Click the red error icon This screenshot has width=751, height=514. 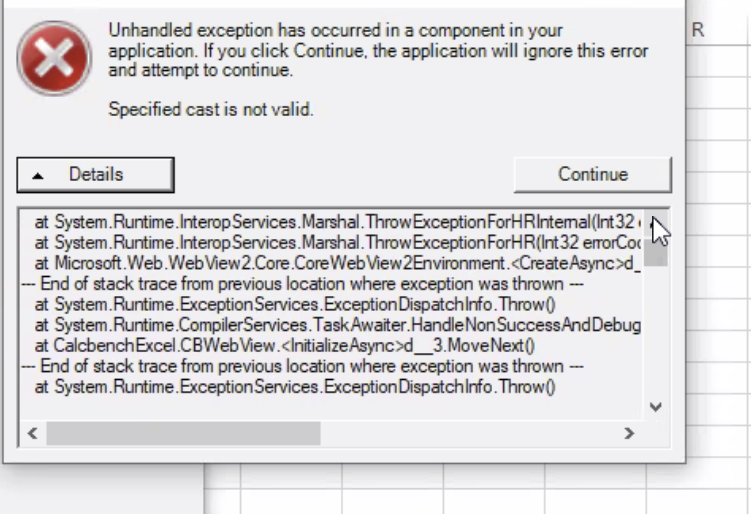pos(54,58)
